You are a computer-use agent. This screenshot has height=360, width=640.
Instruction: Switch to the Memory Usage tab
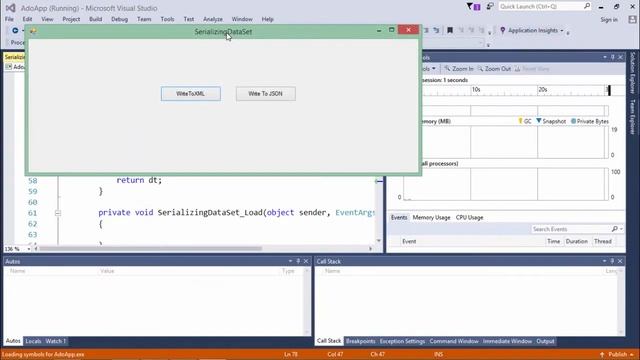[x=431, y=218]
